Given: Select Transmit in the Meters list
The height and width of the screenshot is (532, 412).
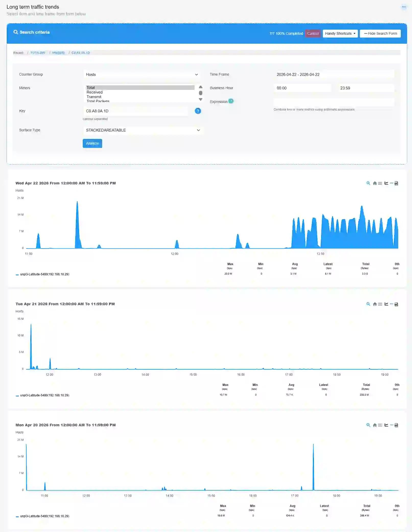Looking at the screenshot, I should click(140, 97).
